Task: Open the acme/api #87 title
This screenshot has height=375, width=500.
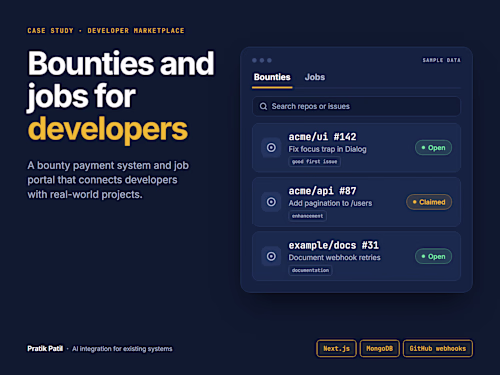Action: point(322,191)
